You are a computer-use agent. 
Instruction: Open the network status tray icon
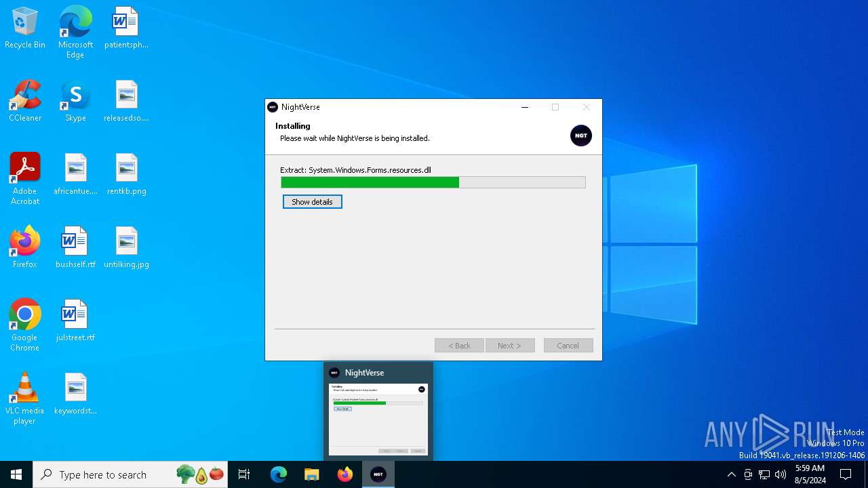click(x=764, y=474)
